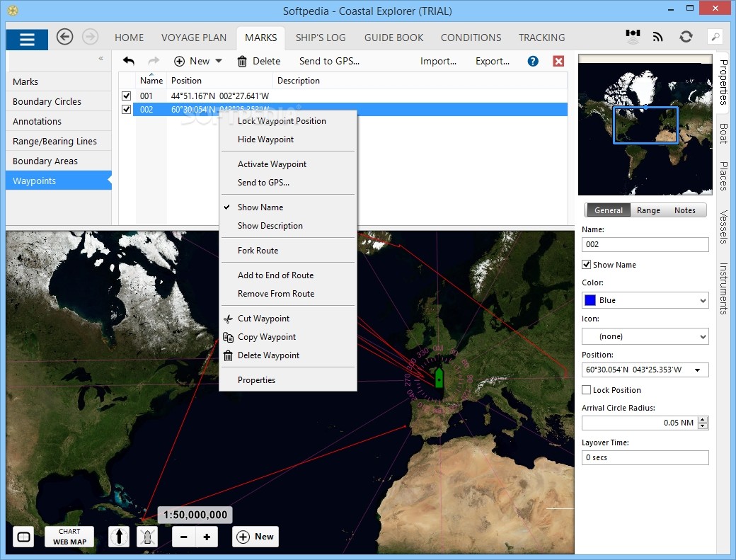The image size is (736, 560).
Task: Open the New dropdown arrow
Action: (x=218, y=61)
